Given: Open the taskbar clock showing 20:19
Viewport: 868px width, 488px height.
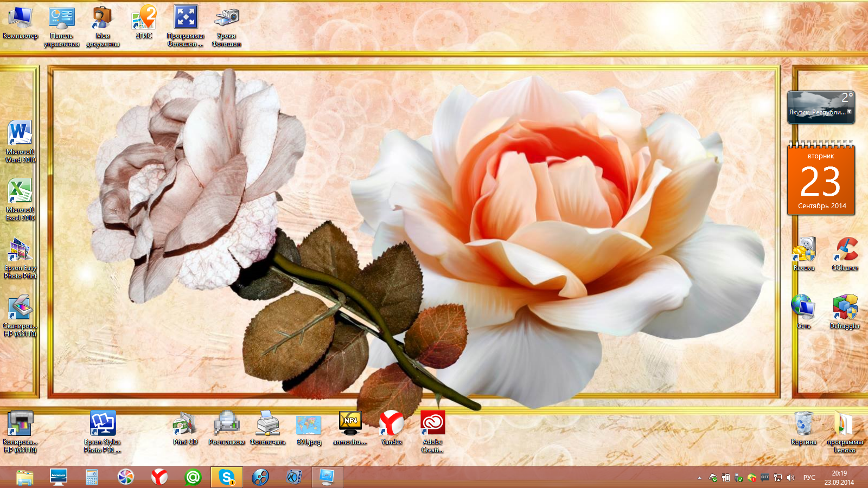Looking at the screenshot, I should (839, 478).
